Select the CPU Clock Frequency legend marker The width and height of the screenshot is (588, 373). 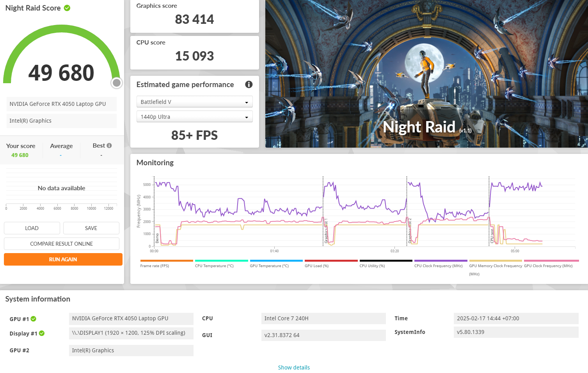(440, 260)
